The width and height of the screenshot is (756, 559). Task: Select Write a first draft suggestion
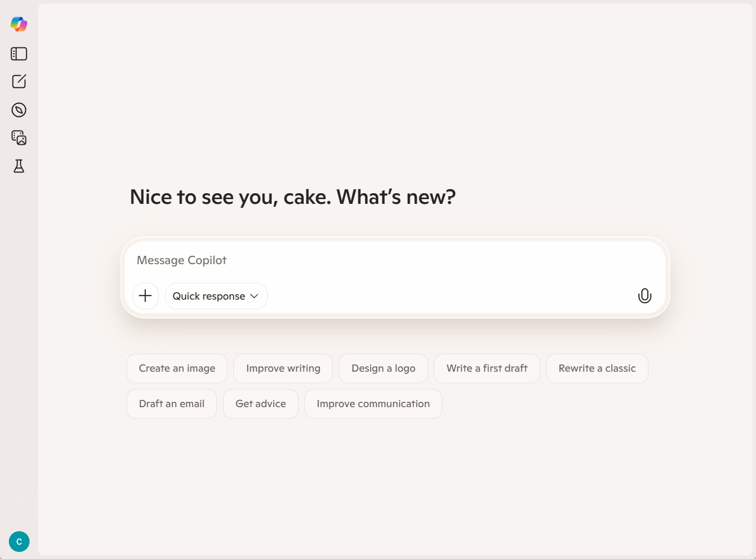point(486,369)
